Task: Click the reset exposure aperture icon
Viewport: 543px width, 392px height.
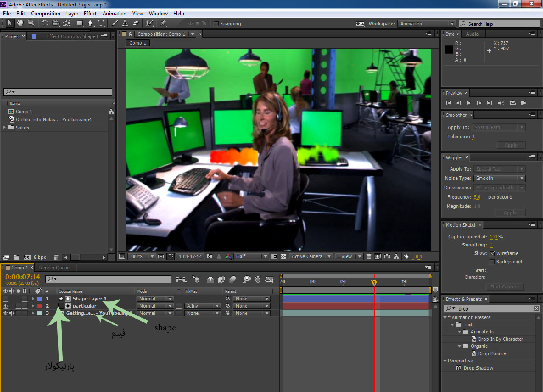Action: (x=406, y=256)
